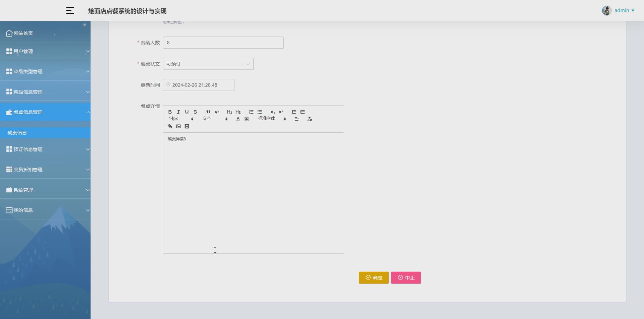
Task: Toggle underline formatting in the editor
Action: (187, 112)
